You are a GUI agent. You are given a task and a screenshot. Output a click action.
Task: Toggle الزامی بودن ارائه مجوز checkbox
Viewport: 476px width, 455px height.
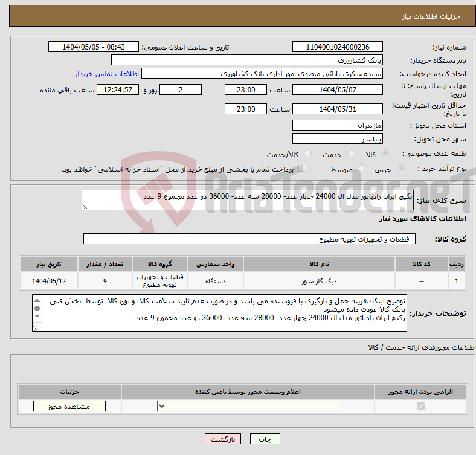coord(420,407)
